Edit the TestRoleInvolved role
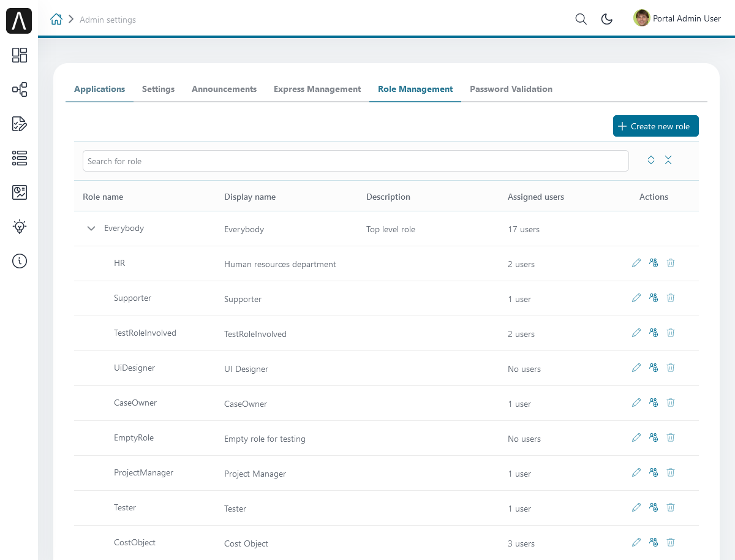 [636, 333]
